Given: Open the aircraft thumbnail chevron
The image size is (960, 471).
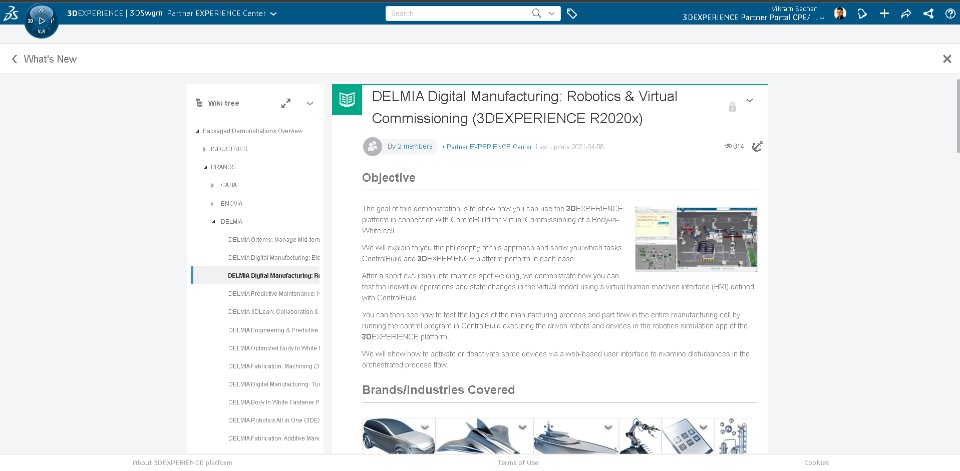Looking at the screenshot, I should point(523,427).
